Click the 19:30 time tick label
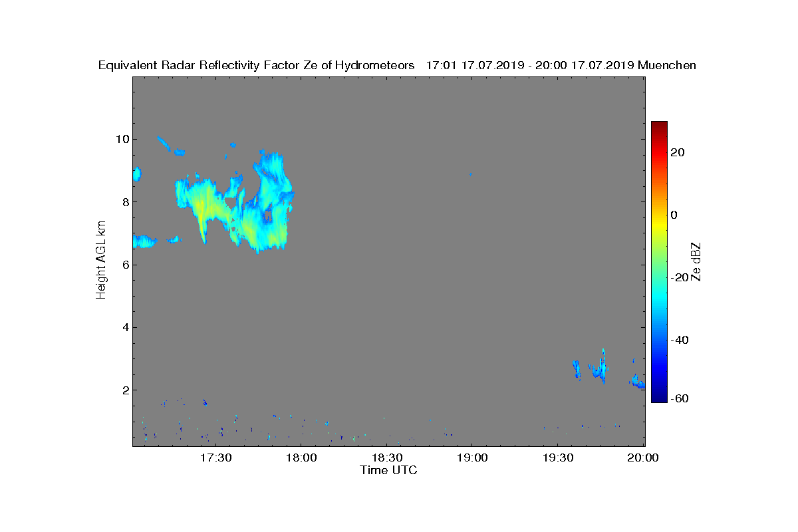This screenshot has width=798, height=532. (557, 458)
